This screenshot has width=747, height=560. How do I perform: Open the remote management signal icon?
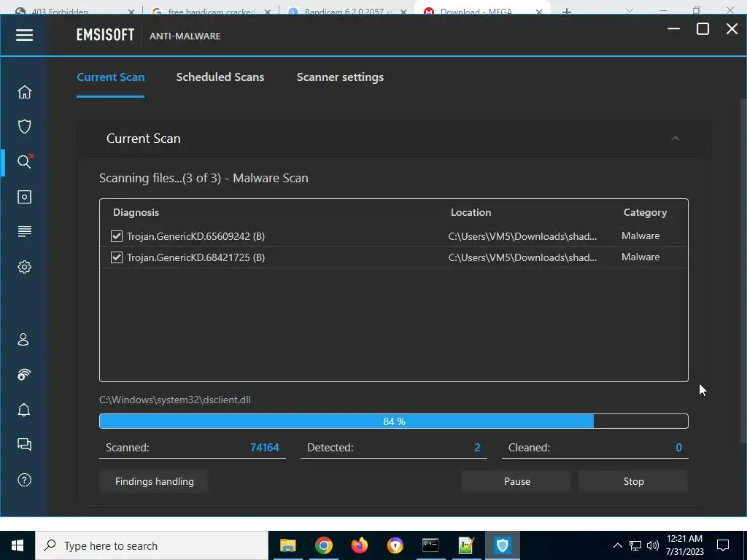tap(24, 375)
